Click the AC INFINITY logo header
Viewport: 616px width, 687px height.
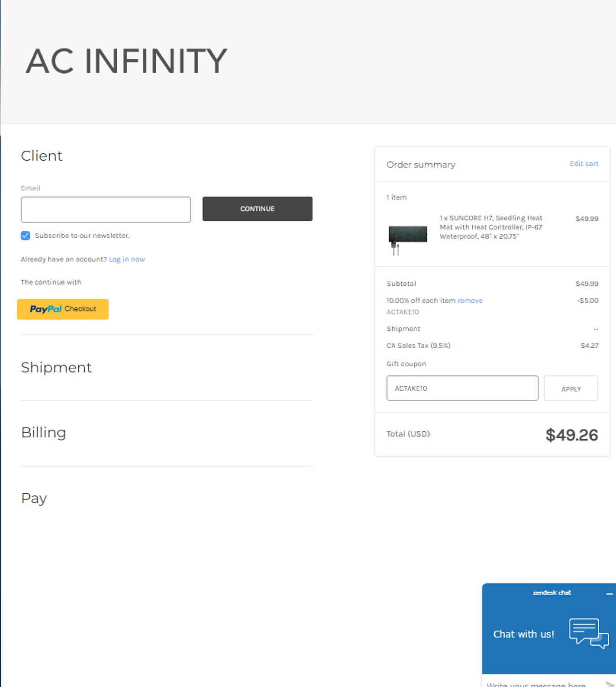[x=126, y=61]
